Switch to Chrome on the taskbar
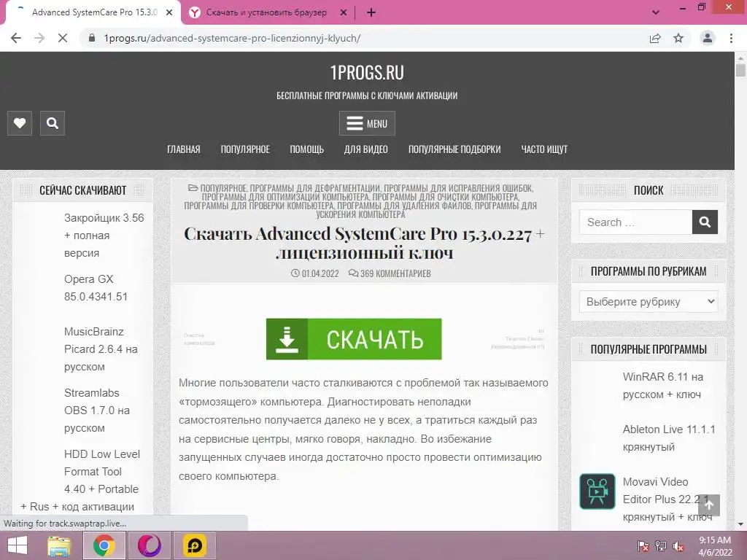This screenshot has width=747, height=560. [104, 545]
